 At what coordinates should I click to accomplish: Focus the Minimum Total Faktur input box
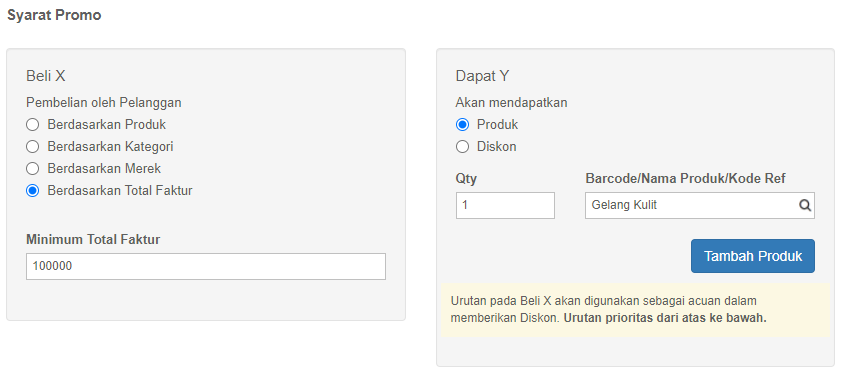pos(206,266)
